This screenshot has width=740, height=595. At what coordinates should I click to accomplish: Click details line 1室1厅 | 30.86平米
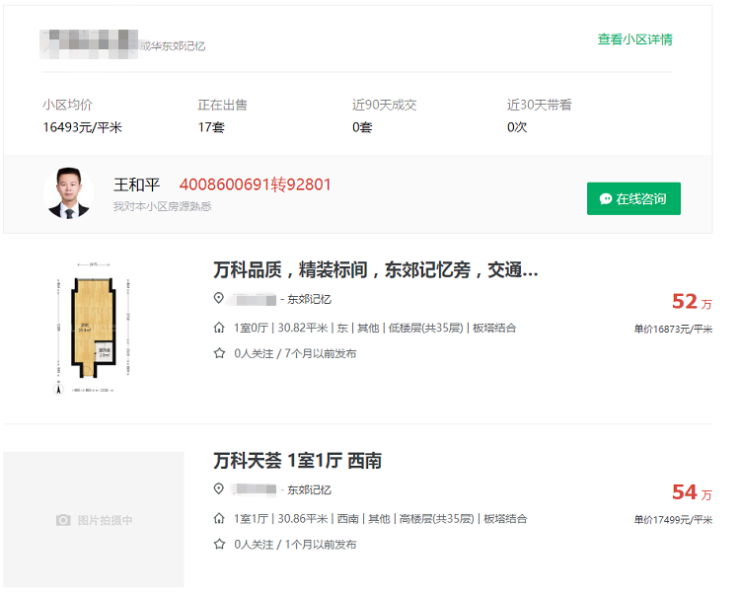click(380, 519)
